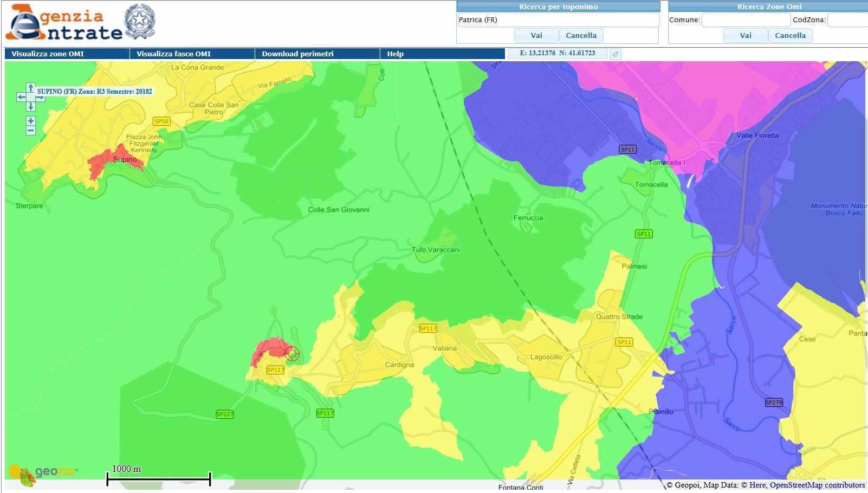Open the Help menu
868x493 pixels.
395,54
